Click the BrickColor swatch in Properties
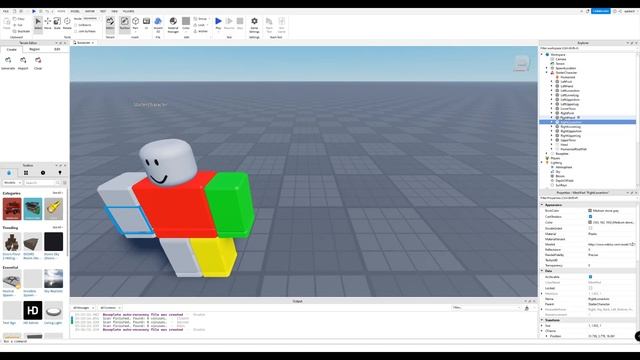Screen dimensions: 640x360 click(x=590, y=211)
